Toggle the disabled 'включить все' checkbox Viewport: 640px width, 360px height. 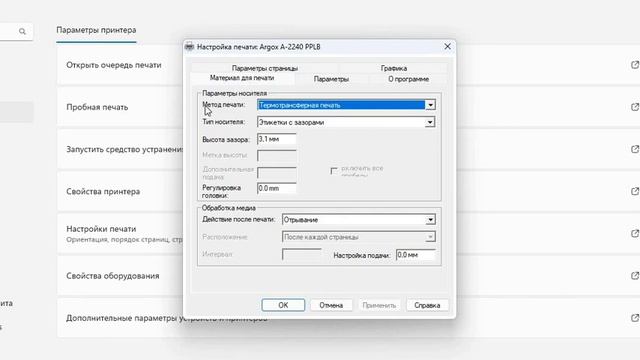coord(334,171)
